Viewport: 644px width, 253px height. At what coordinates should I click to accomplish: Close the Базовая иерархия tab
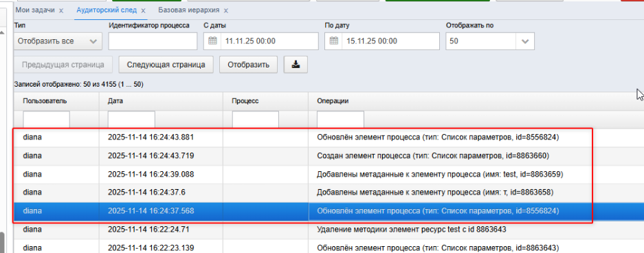pyautogui.click(x=226, y=11)
